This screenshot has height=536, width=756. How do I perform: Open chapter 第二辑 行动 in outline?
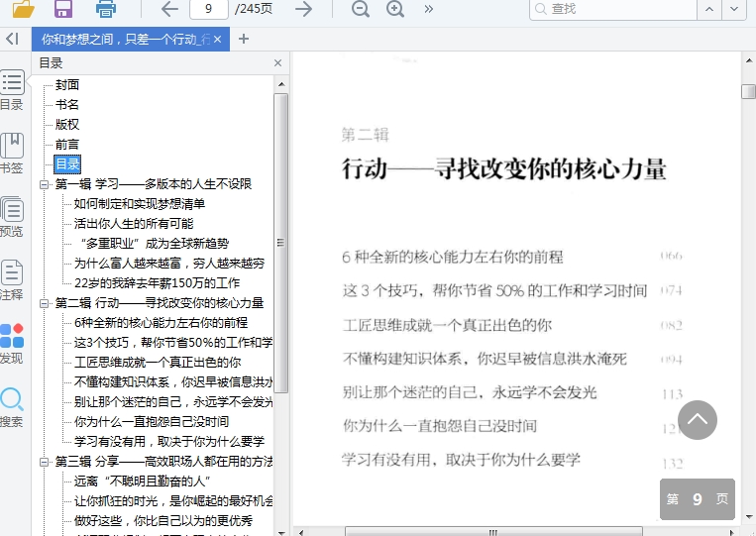coord(160,303)
